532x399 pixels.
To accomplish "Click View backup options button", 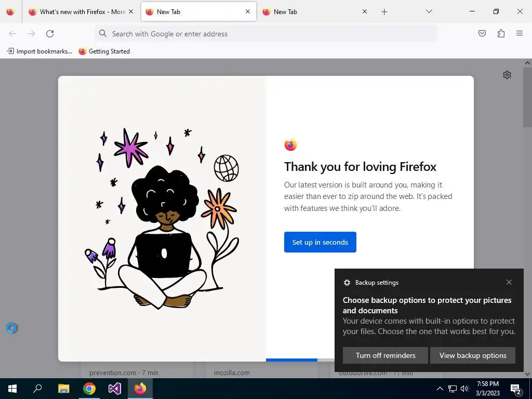I will point(473,355).
